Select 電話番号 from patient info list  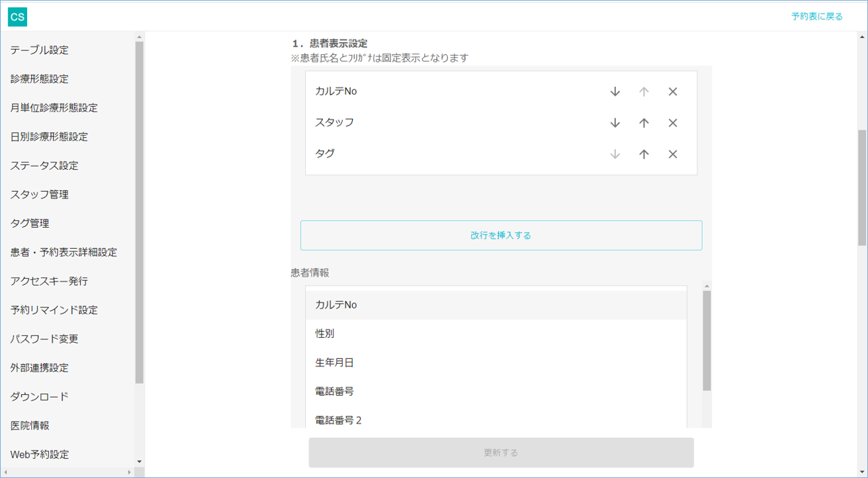click(334, 392)
